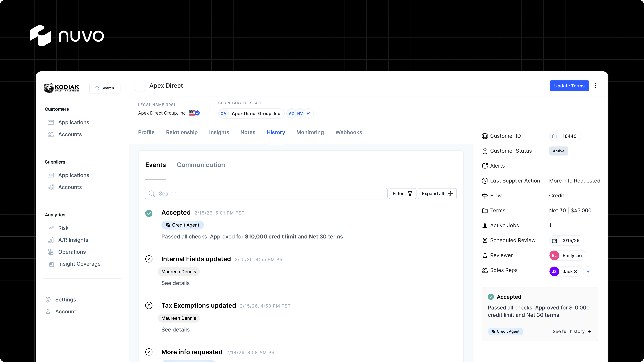
Task: Click the Nuvo logo
Action: click(x=67, y=36)
